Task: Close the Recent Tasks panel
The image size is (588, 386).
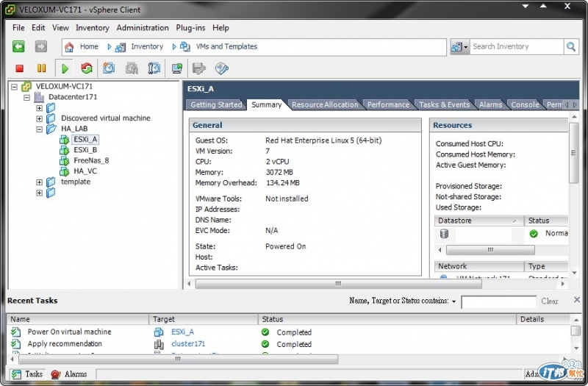Action: pyautogui.click(x=577, y=299)
